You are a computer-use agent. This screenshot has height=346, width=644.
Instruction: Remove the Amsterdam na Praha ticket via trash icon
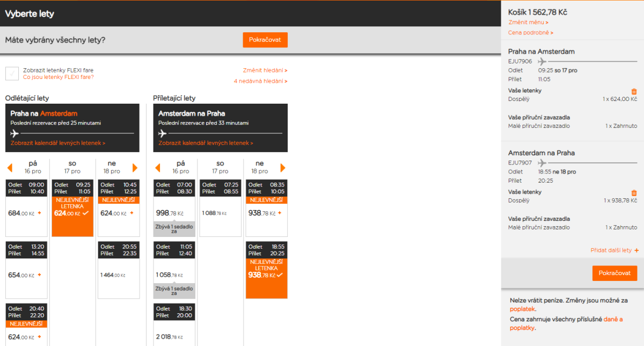pos(634,193)
